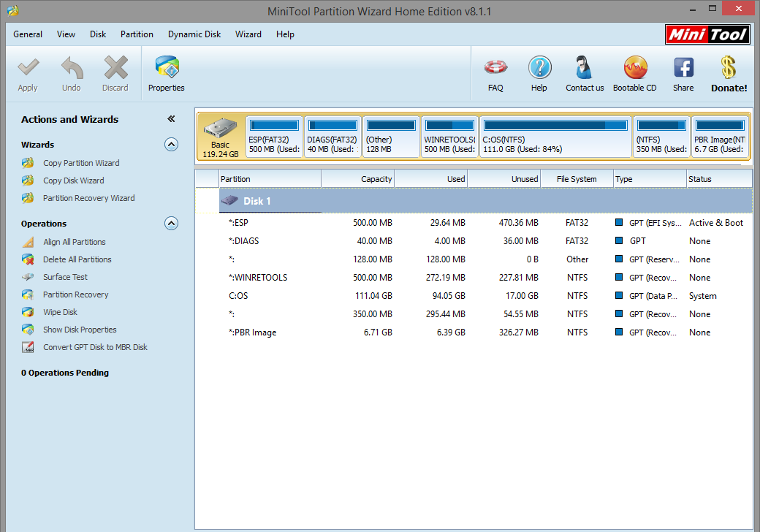Click the Disk 1 drive icon in list
The height and width of the screenshot is (532, 760).
229,200
